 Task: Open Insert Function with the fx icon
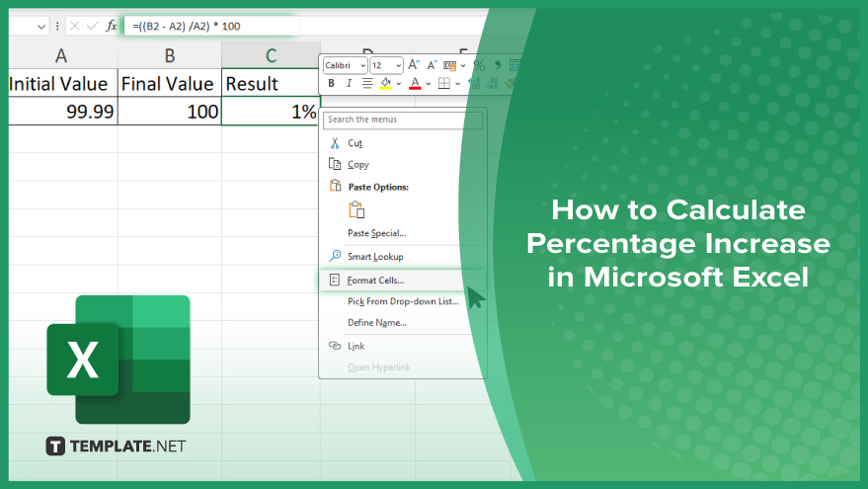click(x=112, y=26)
